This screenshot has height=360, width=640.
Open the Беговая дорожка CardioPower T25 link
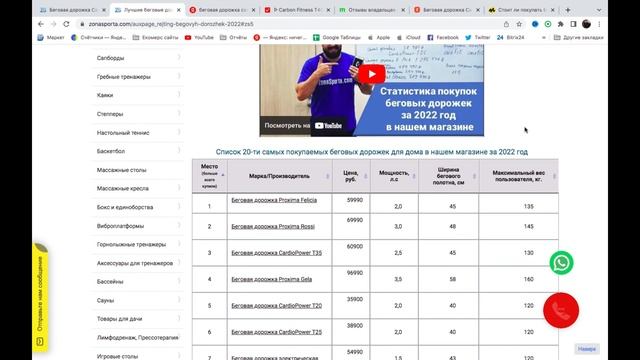(x=276, y=332)
